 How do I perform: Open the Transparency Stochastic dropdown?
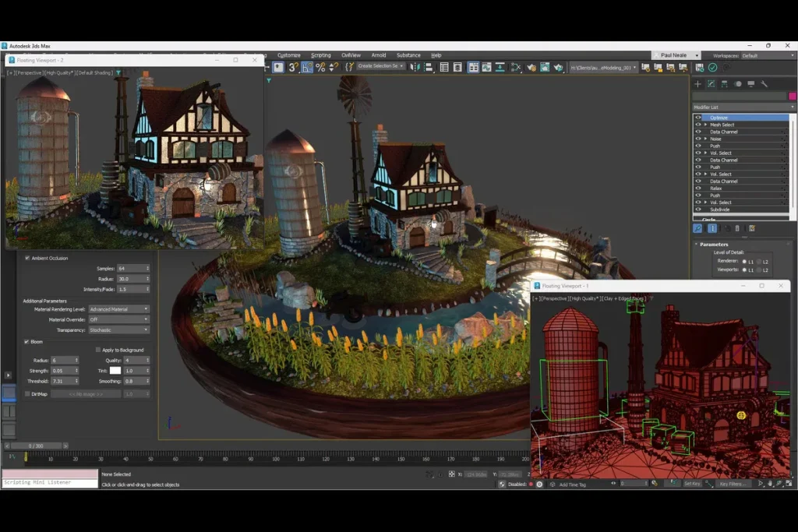(x=119, y=330)
